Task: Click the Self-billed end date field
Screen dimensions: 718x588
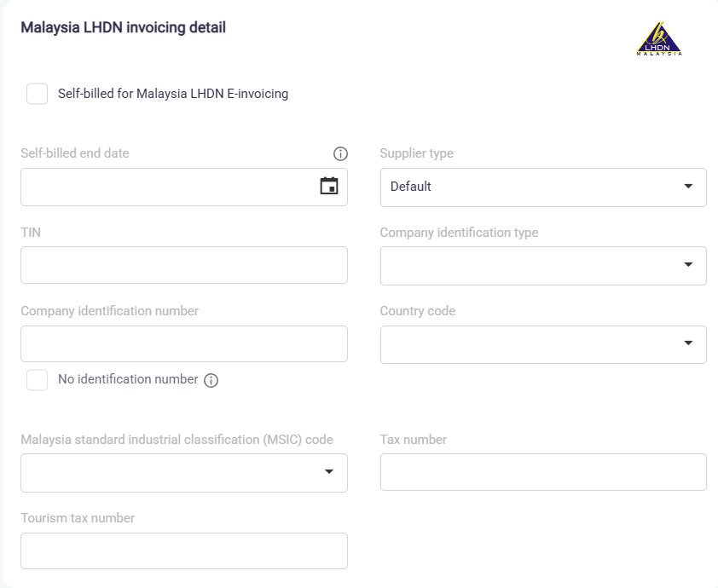Action: pyautogui.click(x=166, y=187)
